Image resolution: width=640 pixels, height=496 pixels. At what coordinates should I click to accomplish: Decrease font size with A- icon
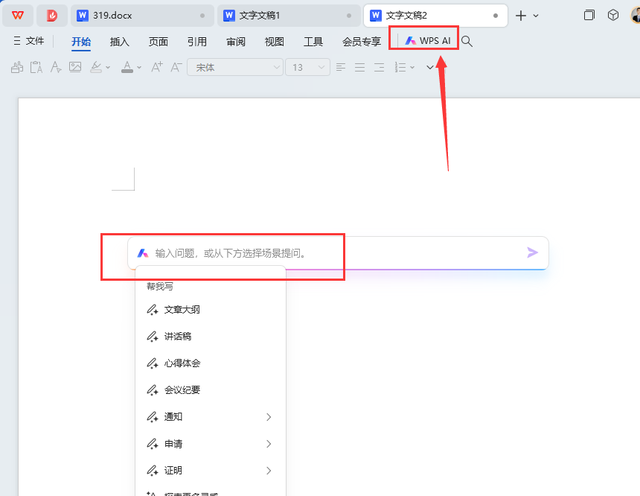176,67
